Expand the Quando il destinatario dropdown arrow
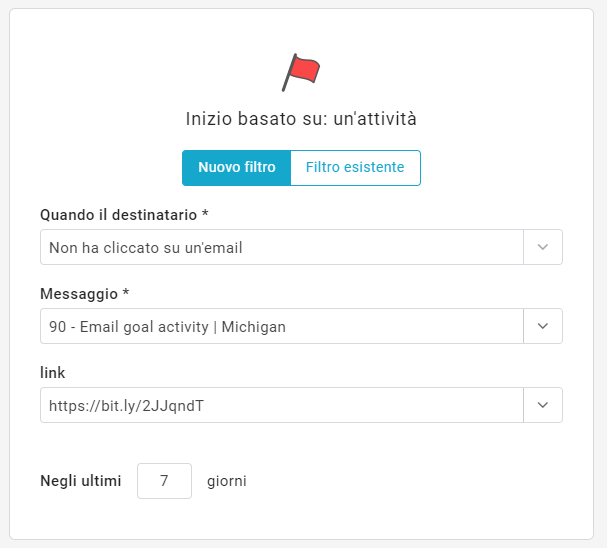This screenshot has width=607, height=548. pos(543,247)
